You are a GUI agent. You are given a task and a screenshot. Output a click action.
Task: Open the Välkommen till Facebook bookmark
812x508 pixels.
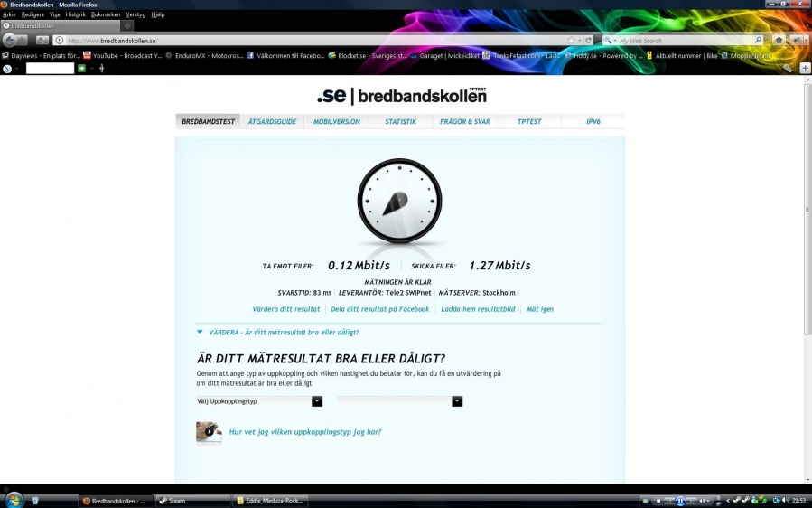285,55
